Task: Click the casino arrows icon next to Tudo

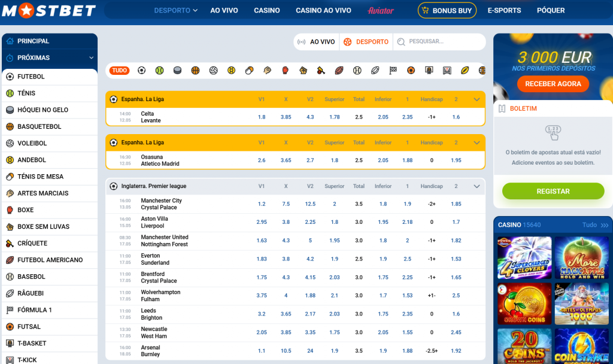Action: coord(605,225)
